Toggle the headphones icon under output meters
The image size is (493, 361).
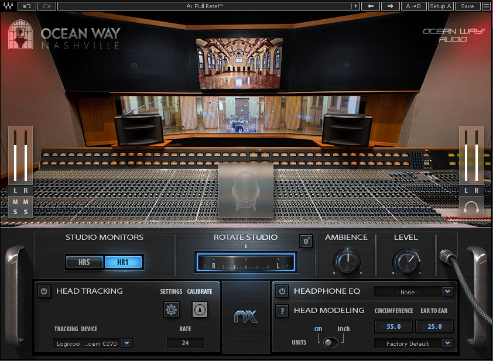click(471, 207)
